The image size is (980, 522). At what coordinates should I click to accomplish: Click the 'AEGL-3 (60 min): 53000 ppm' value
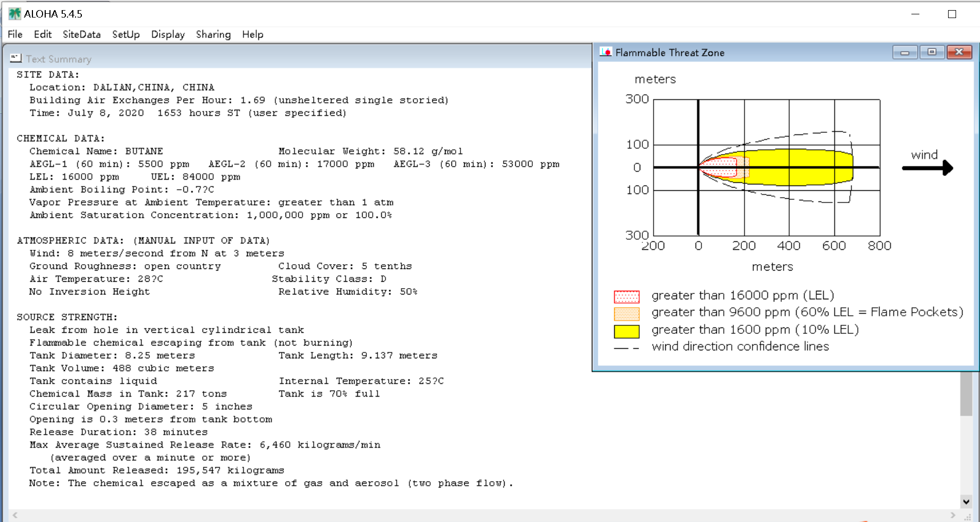pos(476,164)
